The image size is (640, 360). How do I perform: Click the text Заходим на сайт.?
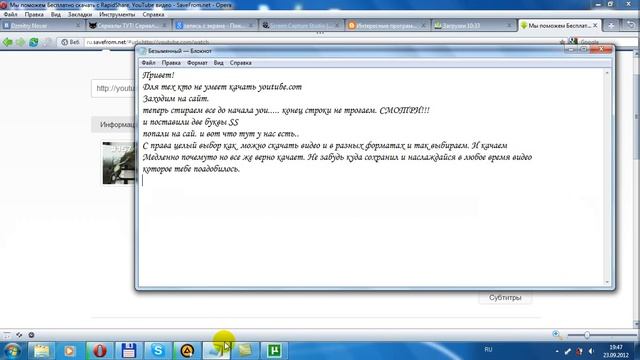[176, 99]
